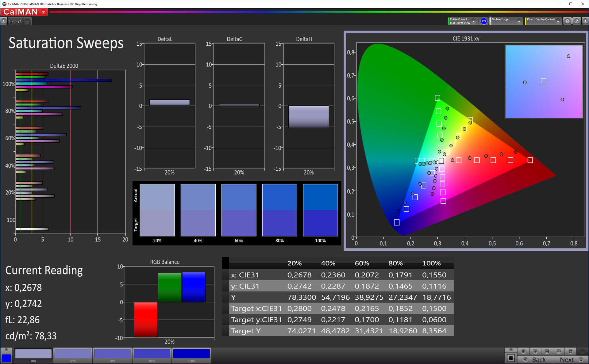Click the blue 179 meter status circle
The width and height of the screenshot is (589, 364).
tap(484, 21)
